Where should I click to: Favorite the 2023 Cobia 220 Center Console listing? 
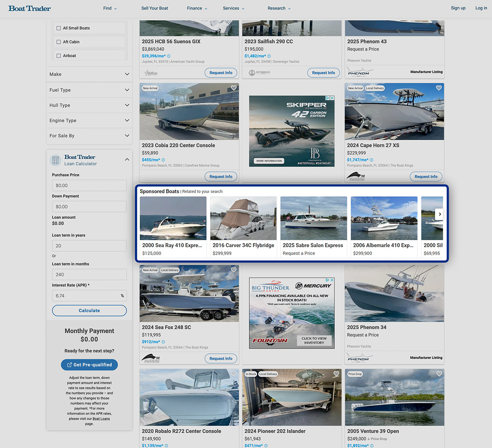[x=234, y=88]
